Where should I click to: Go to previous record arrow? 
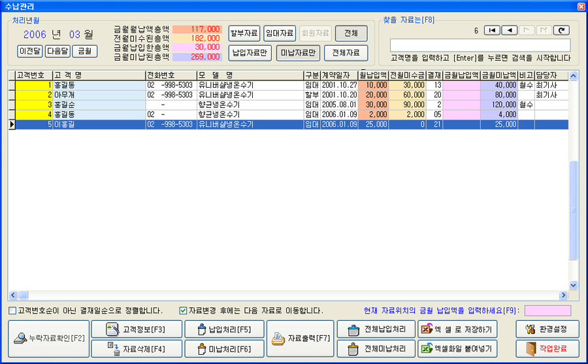click(510, 31)
